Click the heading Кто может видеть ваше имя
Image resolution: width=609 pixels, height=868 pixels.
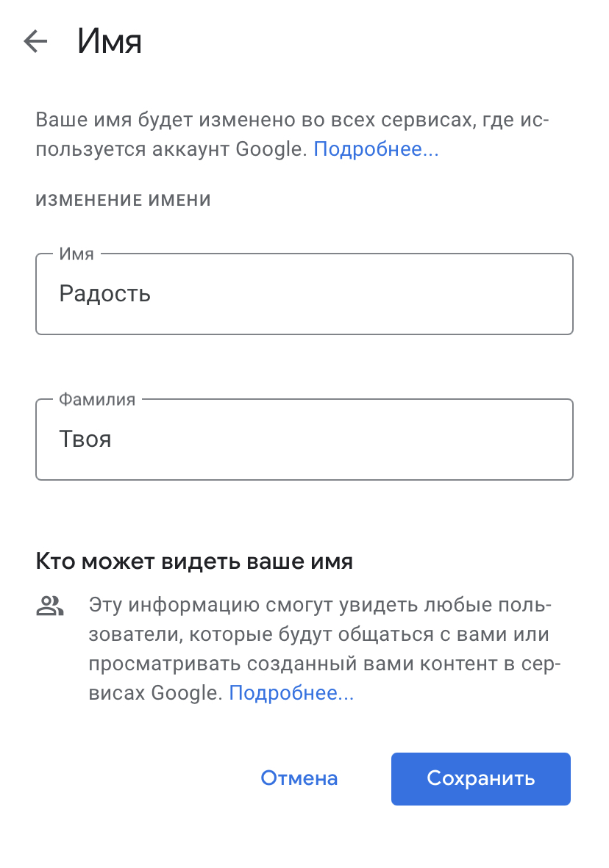(x=194, y=562)
